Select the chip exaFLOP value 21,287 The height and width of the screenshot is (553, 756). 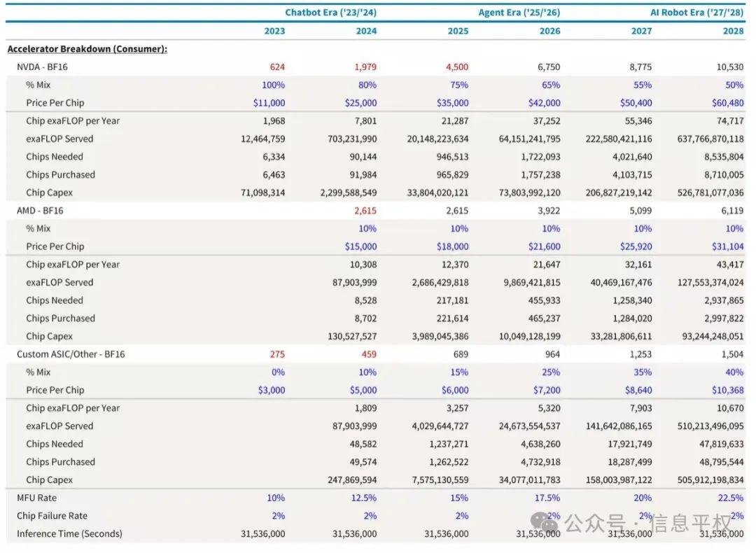tap(455, 121)
